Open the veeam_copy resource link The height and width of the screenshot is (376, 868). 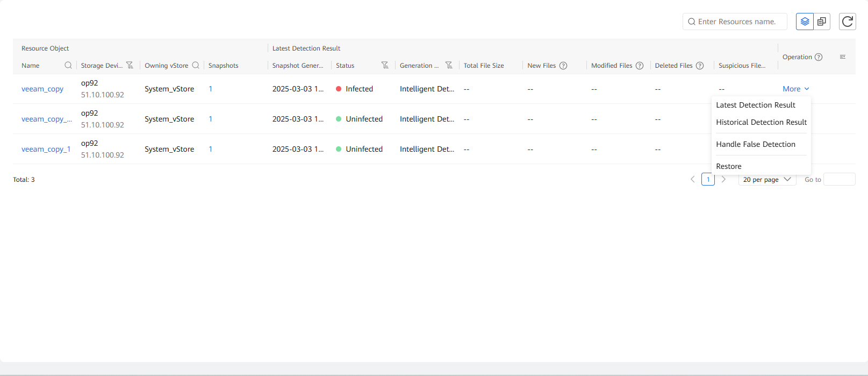42,89
